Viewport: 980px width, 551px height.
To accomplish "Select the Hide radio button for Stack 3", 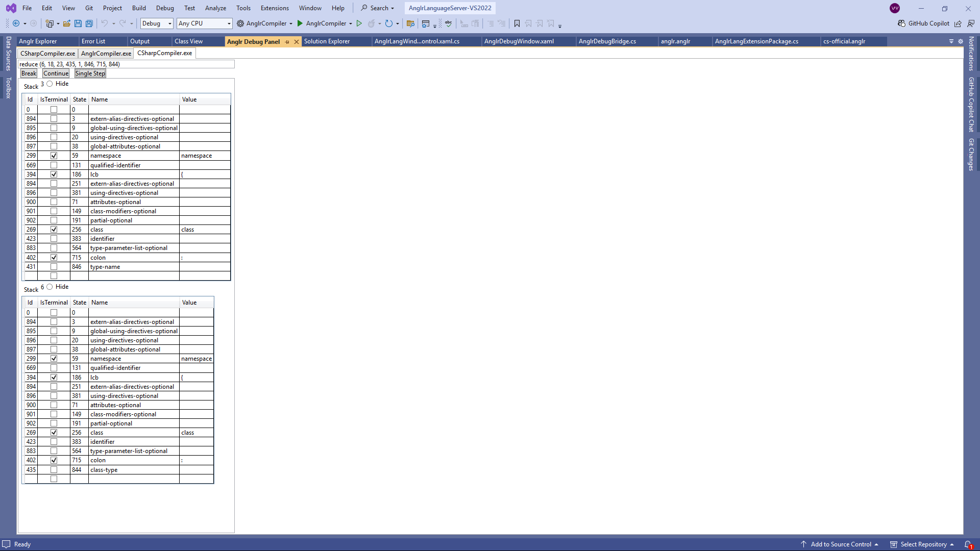I will click(x=50, y=84).
